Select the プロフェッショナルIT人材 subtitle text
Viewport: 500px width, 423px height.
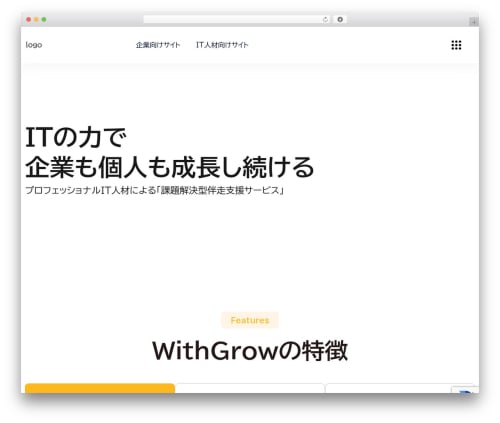155,190
